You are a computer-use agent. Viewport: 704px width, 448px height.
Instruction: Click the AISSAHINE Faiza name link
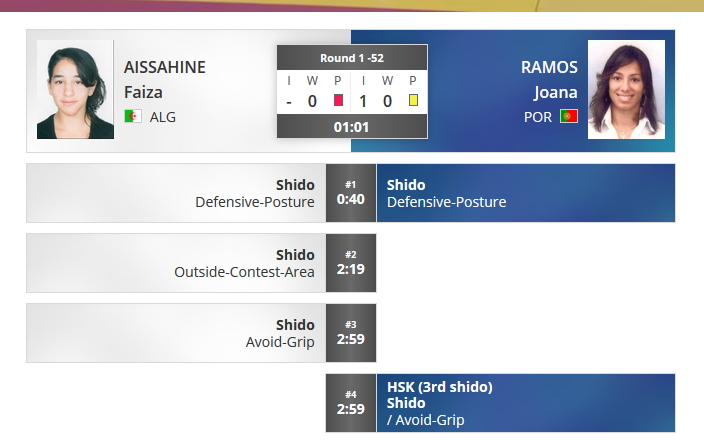165,79
